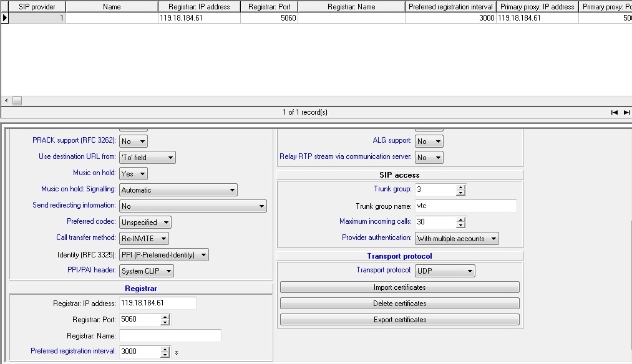Click the Delete certificates button
632x364 pixels.
click(400, 303)
